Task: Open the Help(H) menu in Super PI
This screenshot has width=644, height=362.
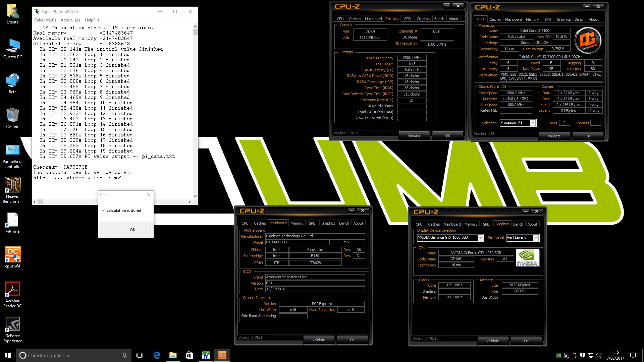Action: [x=92, y=20]
